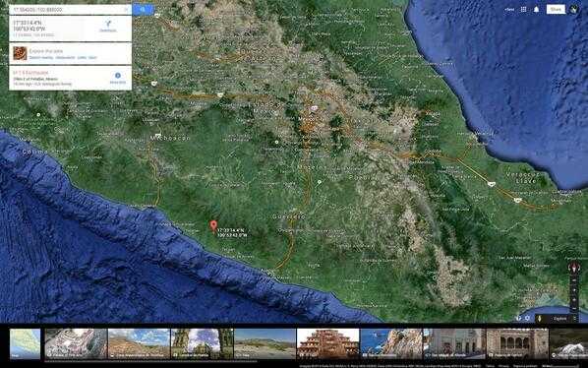The image size is (588, 368).
Task: Open the pyramid photo thumbnail
Action: 327,344
